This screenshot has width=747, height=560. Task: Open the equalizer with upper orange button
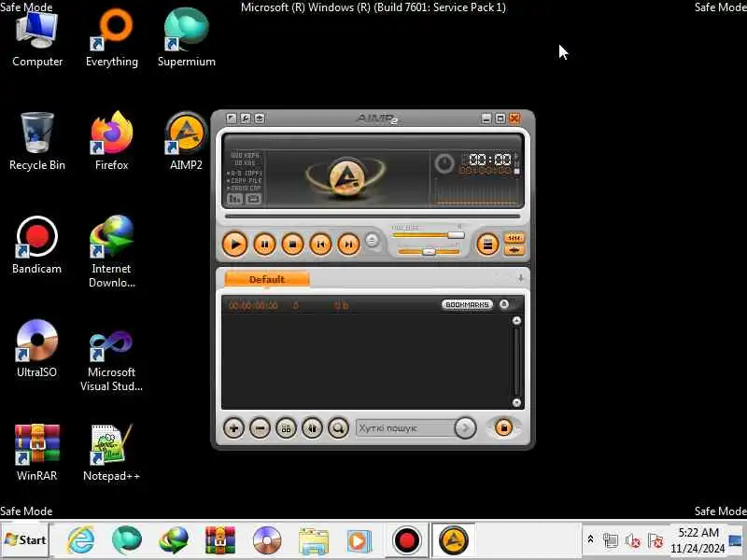tap(514, 238)
